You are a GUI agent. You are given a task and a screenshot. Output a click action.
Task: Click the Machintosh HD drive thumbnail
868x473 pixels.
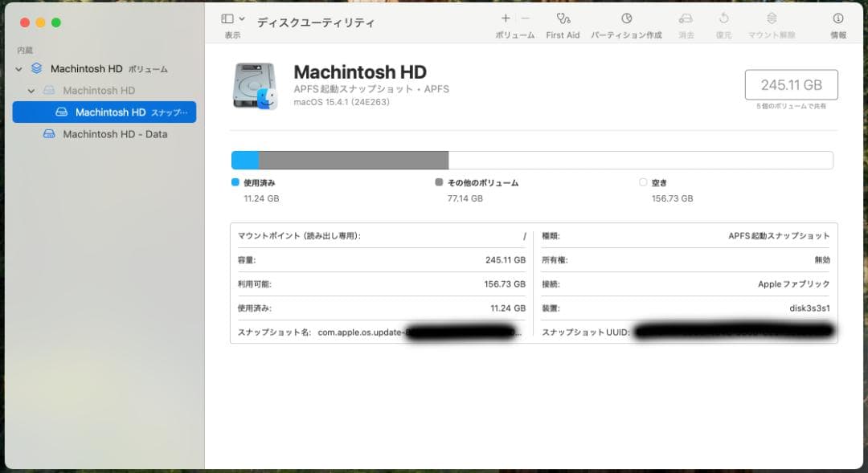point(254,85)
